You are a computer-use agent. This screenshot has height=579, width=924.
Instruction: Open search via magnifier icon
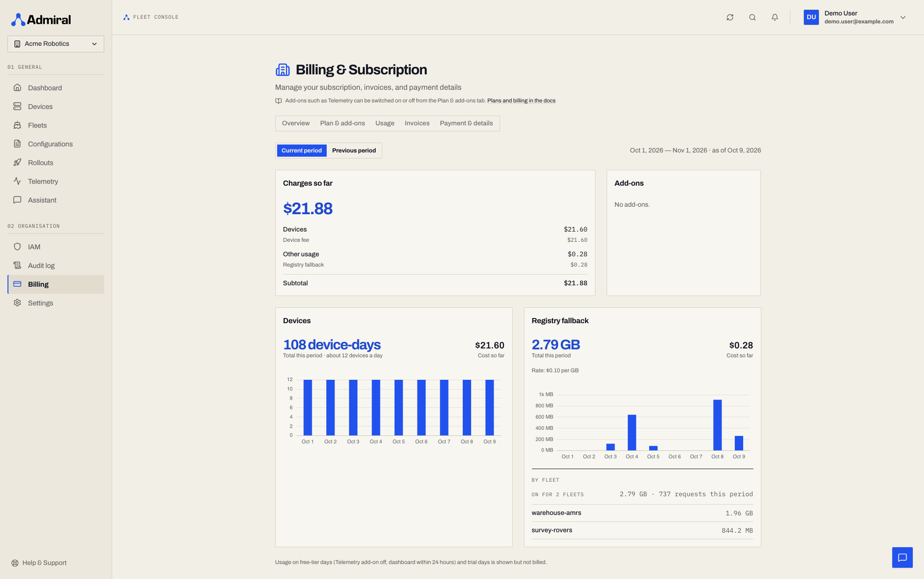tap(752, 17)
